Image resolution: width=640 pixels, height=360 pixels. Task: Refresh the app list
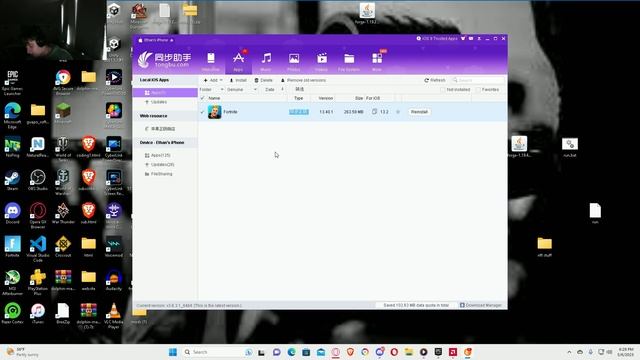pyautogui.click(x=435, y=80)
